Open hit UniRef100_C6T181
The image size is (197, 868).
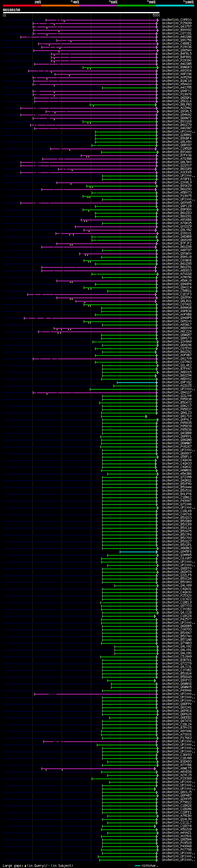point(176,33)
